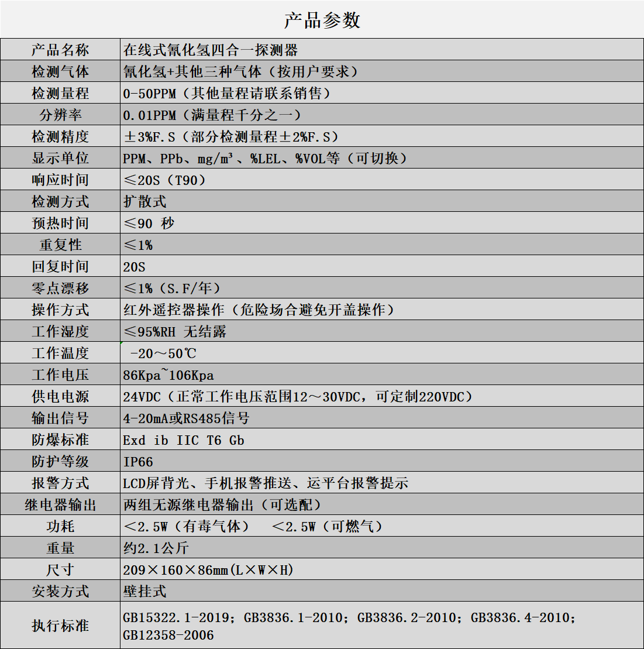Click the GB15322.1-2019 standards value cell

(x=382, y=625)
